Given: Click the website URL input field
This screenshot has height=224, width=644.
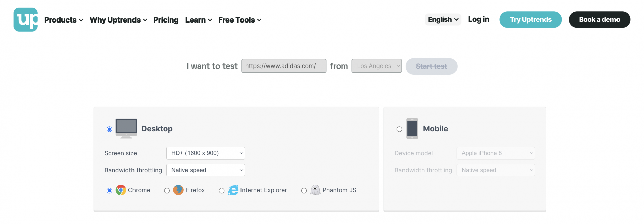Looking at the screenshot, I should pyautogui.click(x=283, y=66).
